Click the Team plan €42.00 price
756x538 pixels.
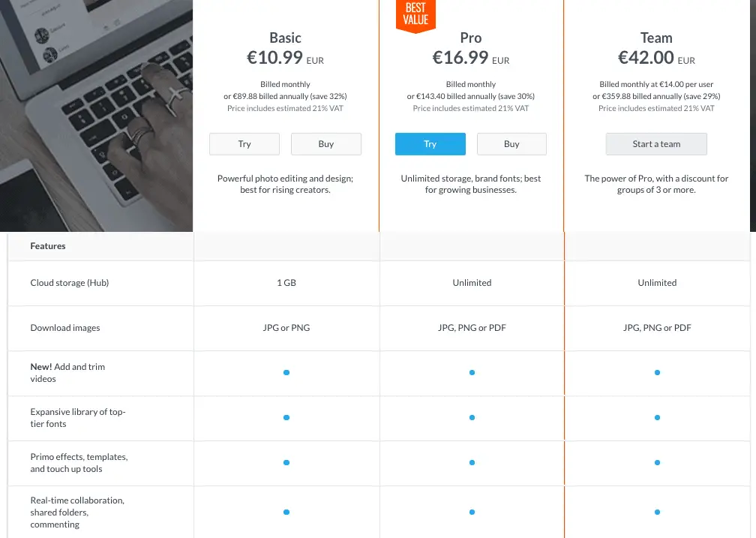point(646,58)
